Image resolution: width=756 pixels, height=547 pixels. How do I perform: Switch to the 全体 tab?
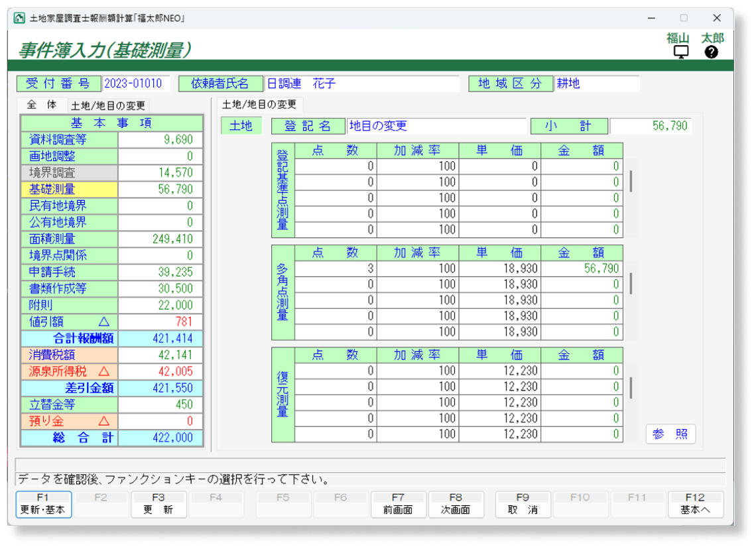pos(42,105)
